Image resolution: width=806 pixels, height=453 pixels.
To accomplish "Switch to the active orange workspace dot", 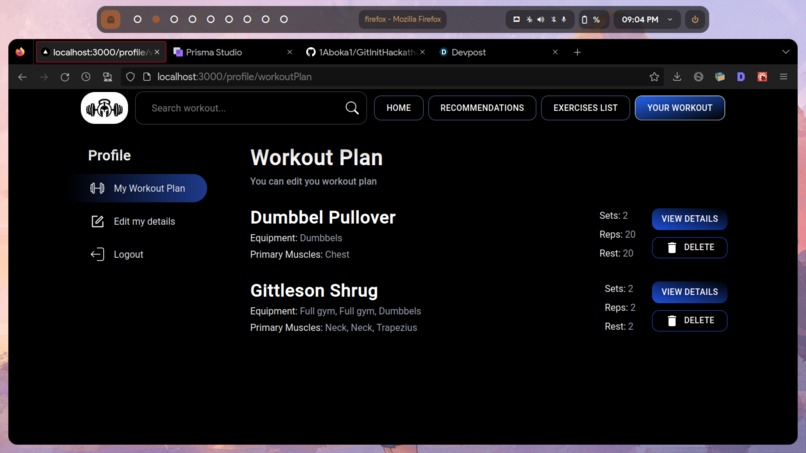I will [x=156, y=20].
